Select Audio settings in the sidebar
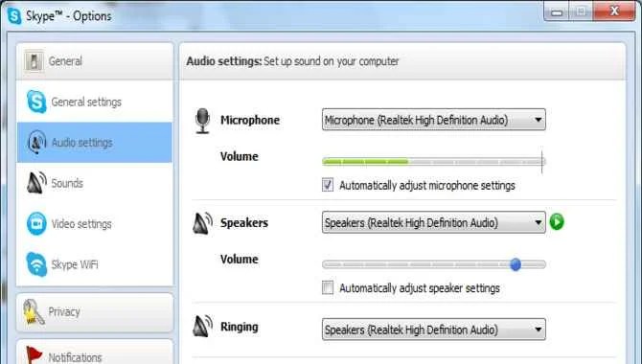The width and height of the screenshot is (642, 364). 95,143
